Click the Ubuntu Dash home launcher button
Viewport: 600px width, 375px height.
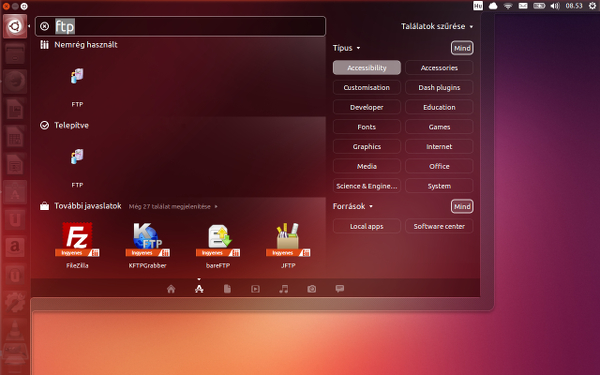(x=15, y=26)
